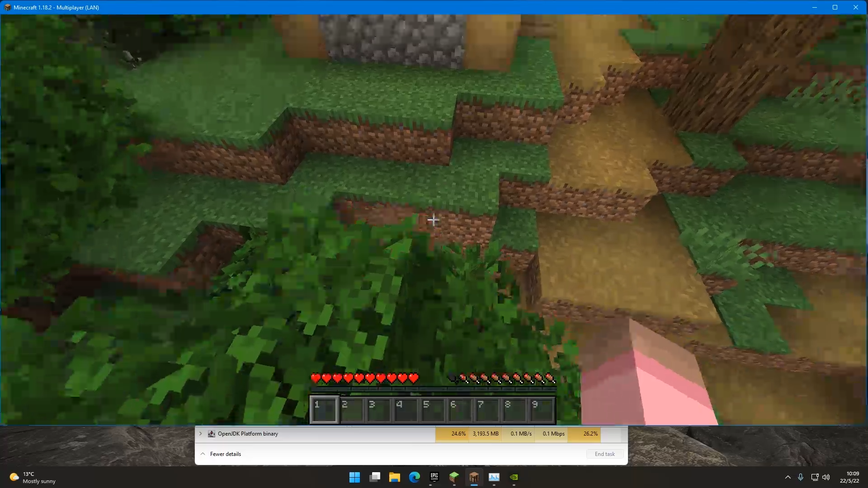
Task: Click the End task button
Action: point(604,454)
